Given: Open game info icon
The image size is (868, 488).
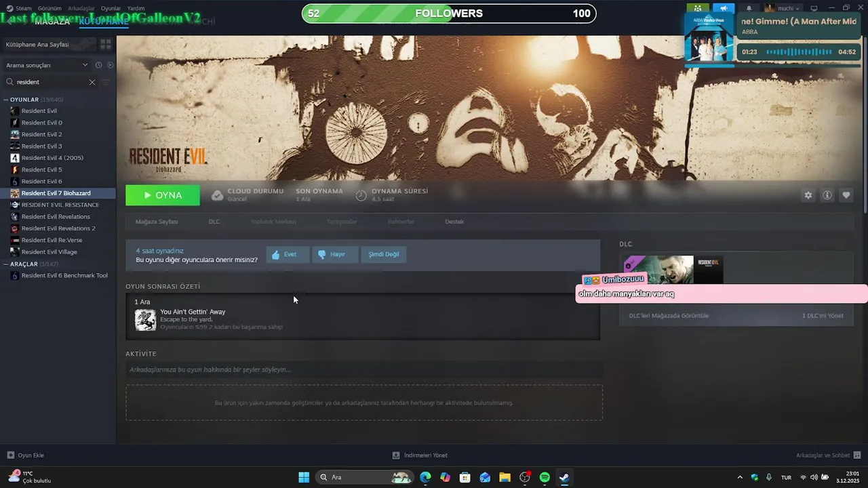Looking at the screenshot, I should click(x=827, y=195).
